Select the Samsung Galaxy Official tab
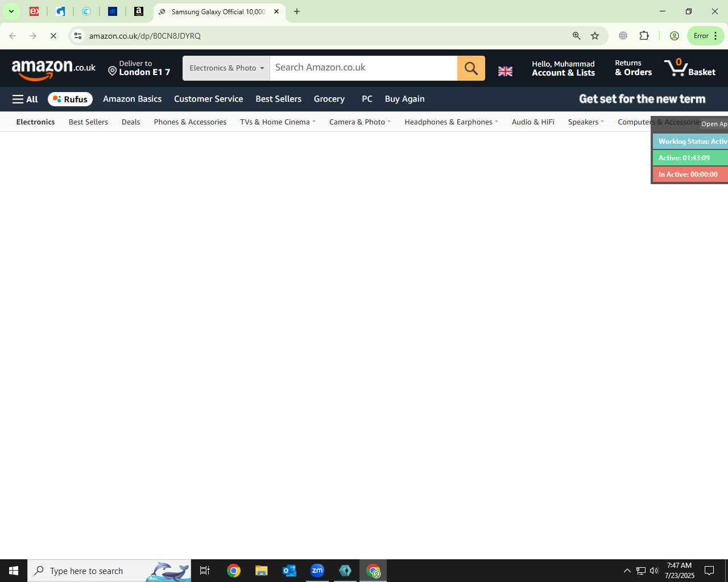 [218, 11]
